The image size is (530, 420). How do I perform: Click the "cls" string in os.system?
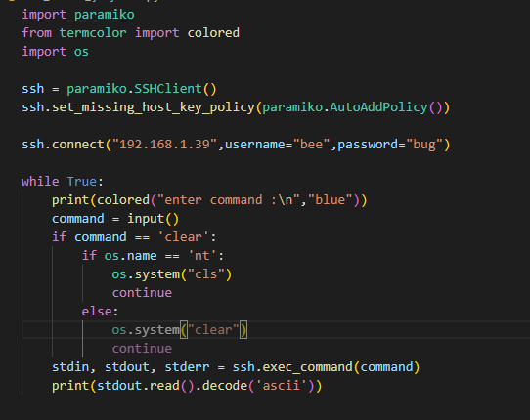click(205, 274)
